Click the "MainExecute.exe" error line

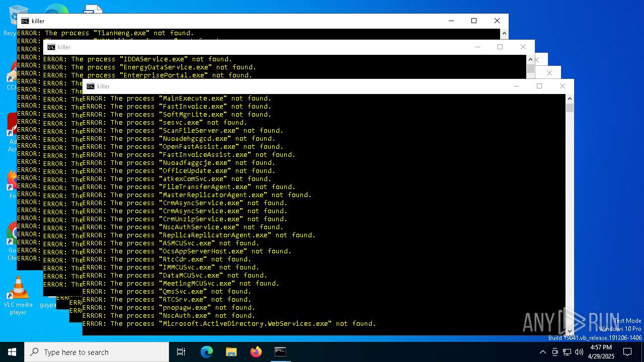(177, 99)
